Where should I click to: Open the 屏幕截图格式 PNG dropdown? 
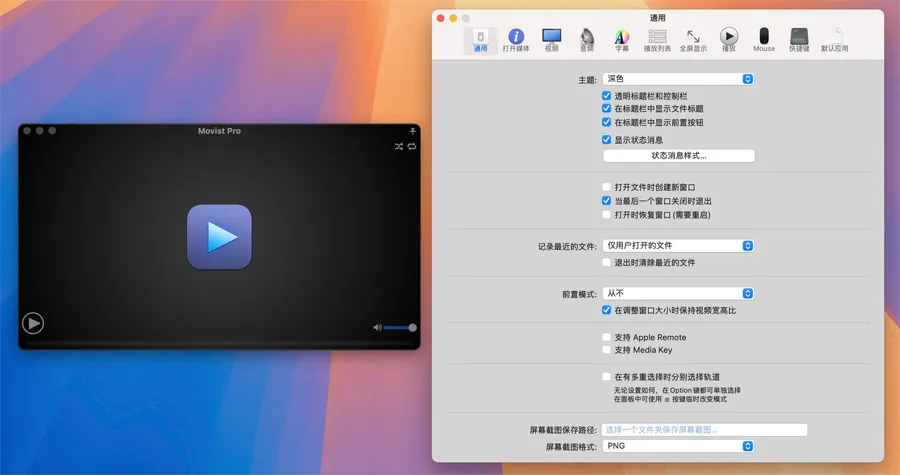678,446
